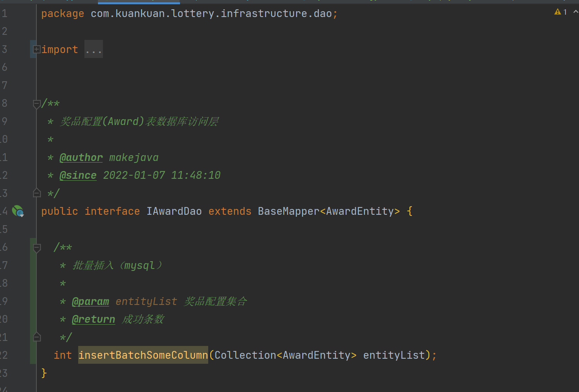Click the @param Javadoc tag
The width and height of the screenshot is (579, 392).
(x=91, y=301)
